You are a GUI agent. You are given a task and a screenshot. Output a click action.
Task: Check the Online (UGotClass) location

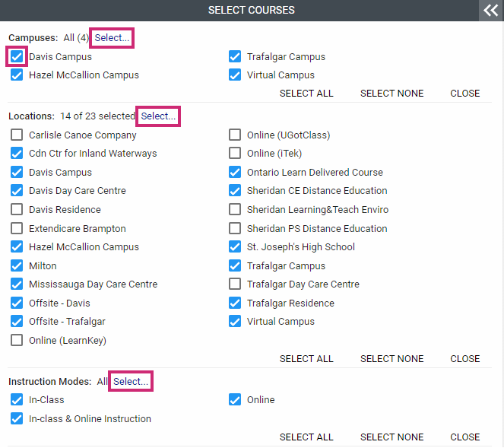click(x=235, y=135)
